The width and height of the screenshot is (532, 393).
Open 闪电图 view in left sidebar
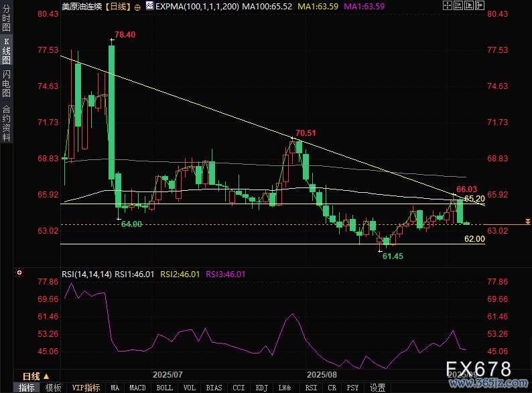pos(6,84)
